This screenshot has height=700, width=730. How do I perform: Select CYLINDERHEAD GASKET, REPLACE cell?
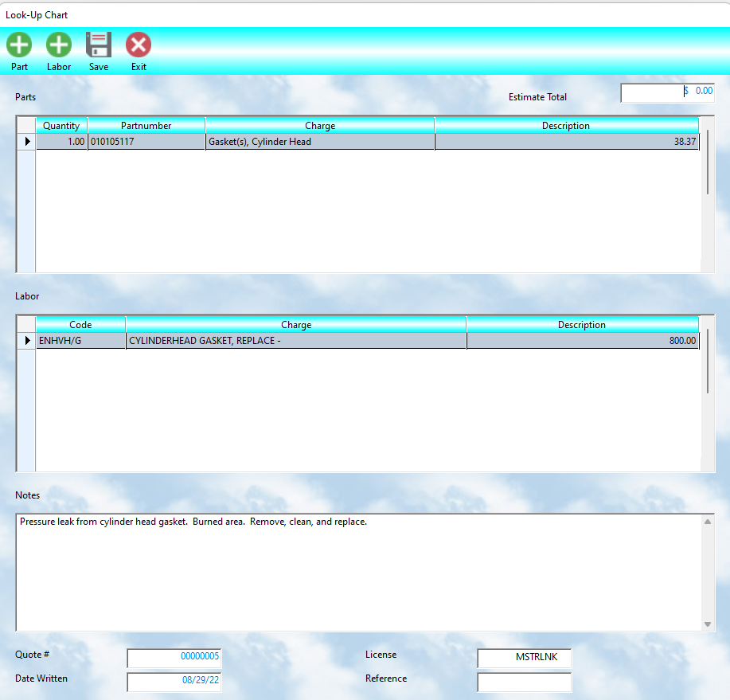296,341
